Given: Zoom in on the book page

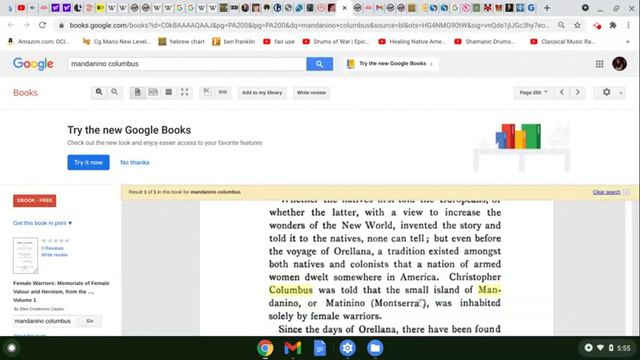Looking at the screenshot, I should (x=99, y=92).
